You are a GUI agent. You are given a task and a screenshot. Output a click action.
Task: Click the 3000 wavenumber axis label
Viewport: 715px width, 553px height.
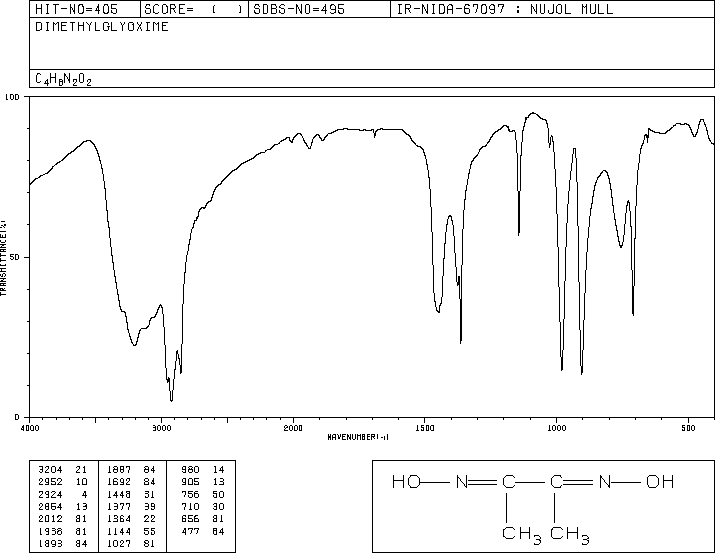point(161,428)
